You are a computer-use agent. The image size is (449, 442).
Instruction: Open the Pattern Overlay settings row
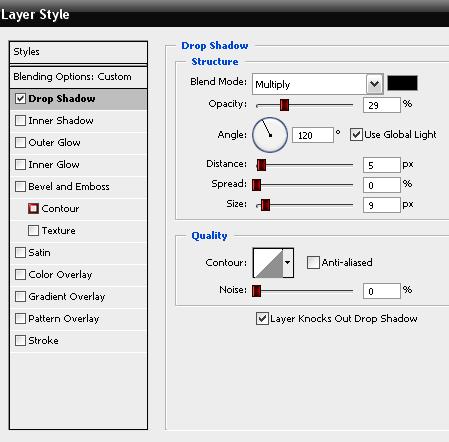(78, 319)
